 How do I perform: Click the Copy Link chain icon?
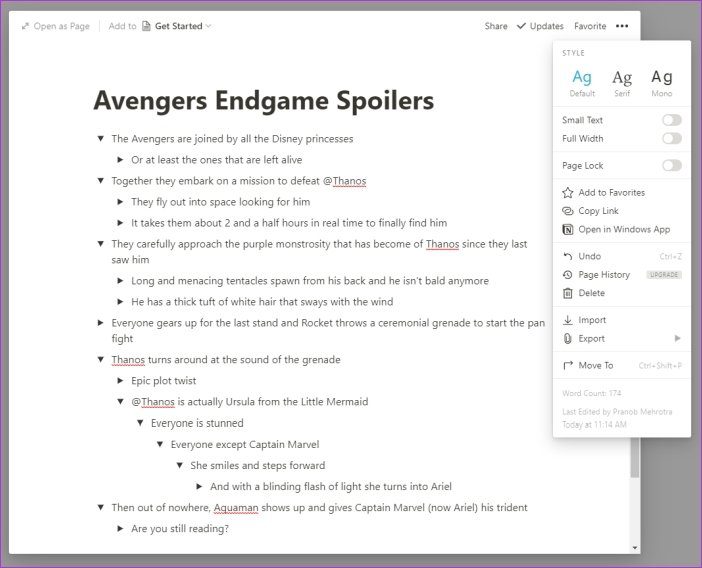pyautogui.click(x=568, y=211)
